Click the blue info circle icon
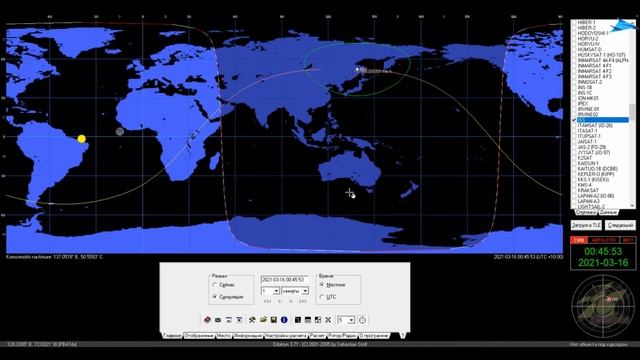 pos(284,320)
